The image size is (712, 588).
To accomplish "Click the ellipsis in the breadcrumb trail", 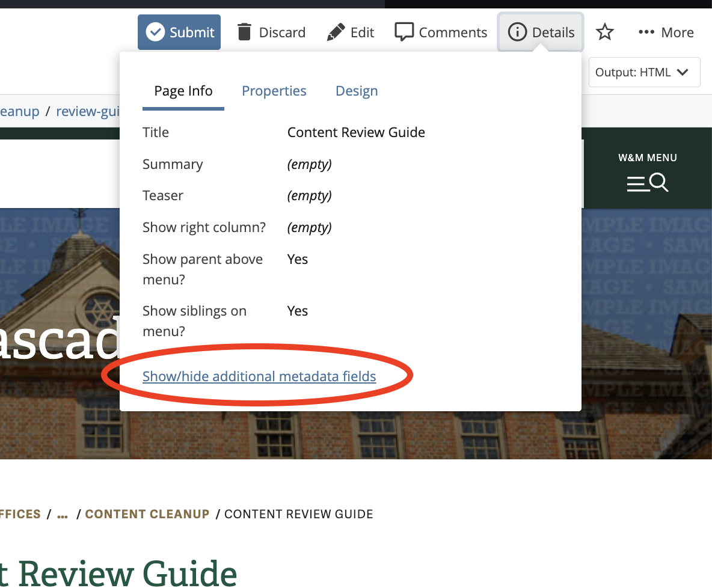I will click(x=62, y=514).
